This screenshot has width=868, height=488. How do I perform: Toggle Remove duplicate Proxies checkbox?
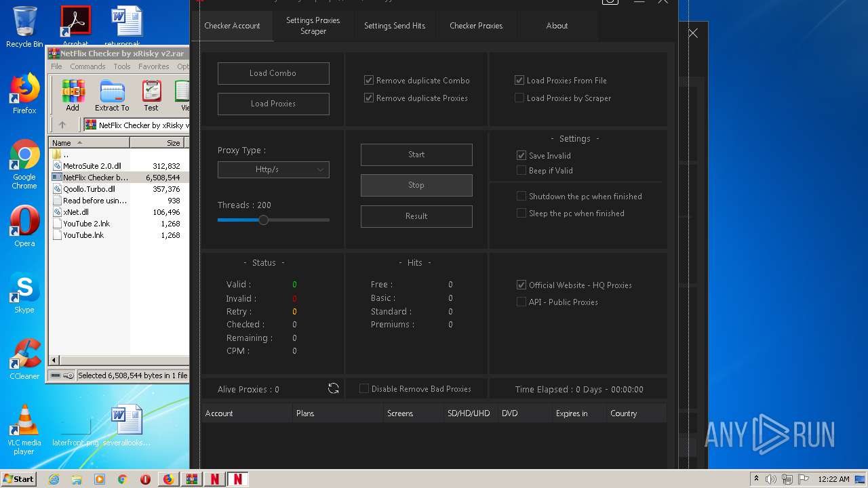coord(369,98)
